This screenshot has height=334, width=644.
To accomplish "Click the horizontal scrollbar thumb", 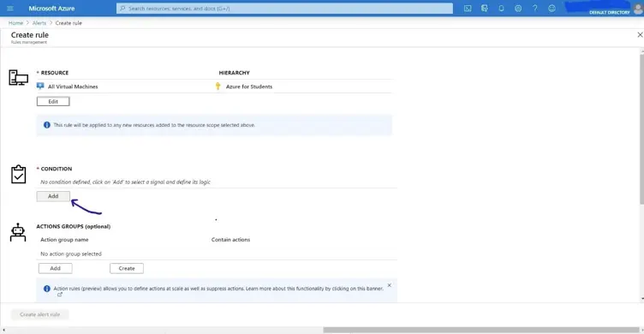I will pos(481,330).
